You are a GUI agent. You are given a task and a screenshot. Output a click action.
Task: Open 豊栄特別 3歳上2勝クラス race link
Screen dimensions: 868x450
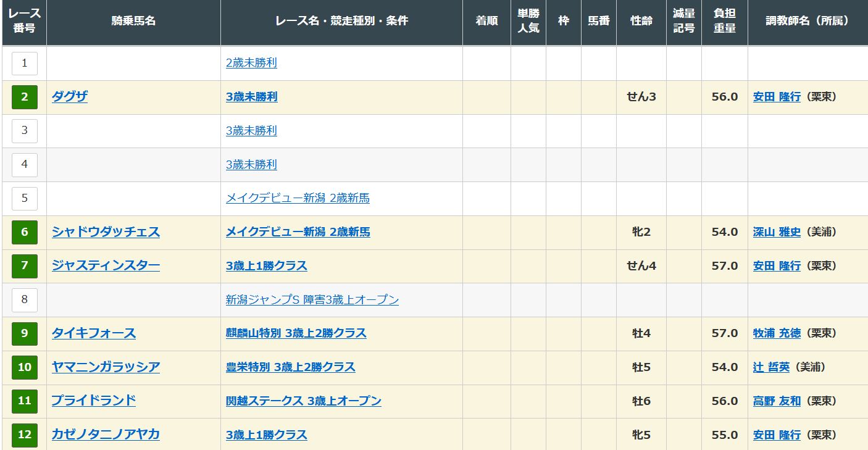click(290, 367)
